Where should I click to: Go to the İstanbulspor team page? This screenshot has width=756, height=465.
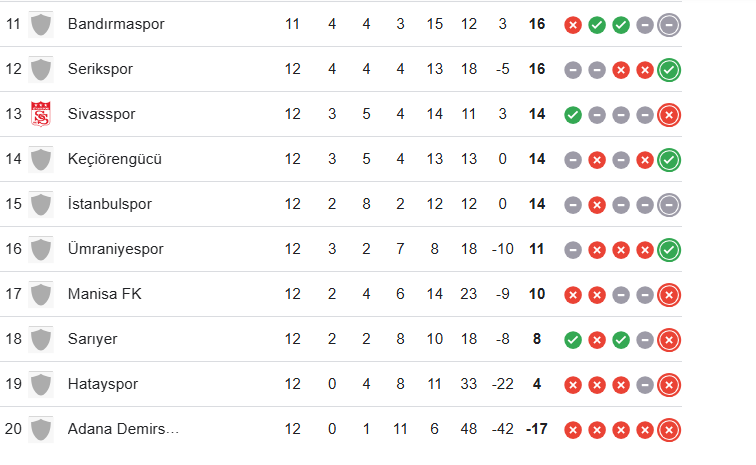click(x=110, y=204)
